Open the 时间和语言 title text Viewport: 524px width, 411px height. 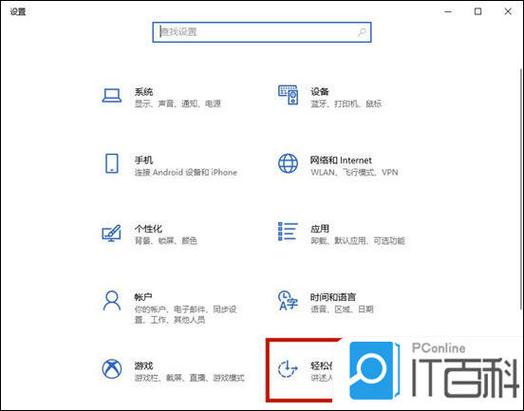pyautogui.click(x=333, y=297)
